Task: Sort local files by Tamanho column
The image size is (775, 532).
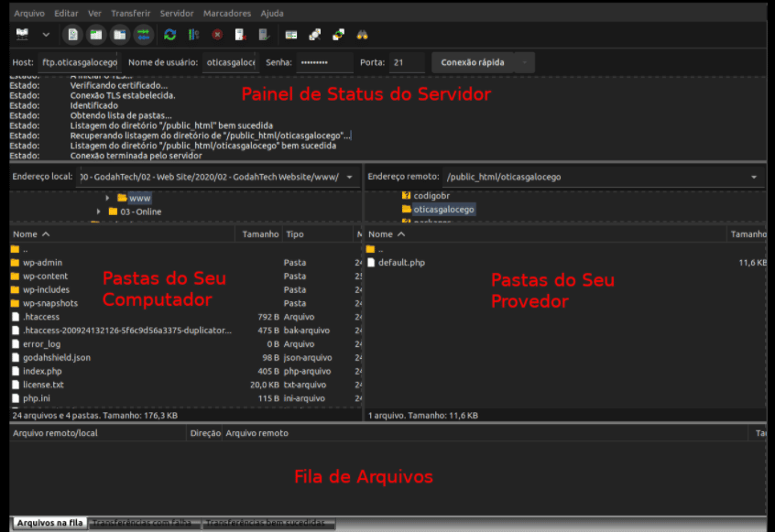Action: (258, 234)
